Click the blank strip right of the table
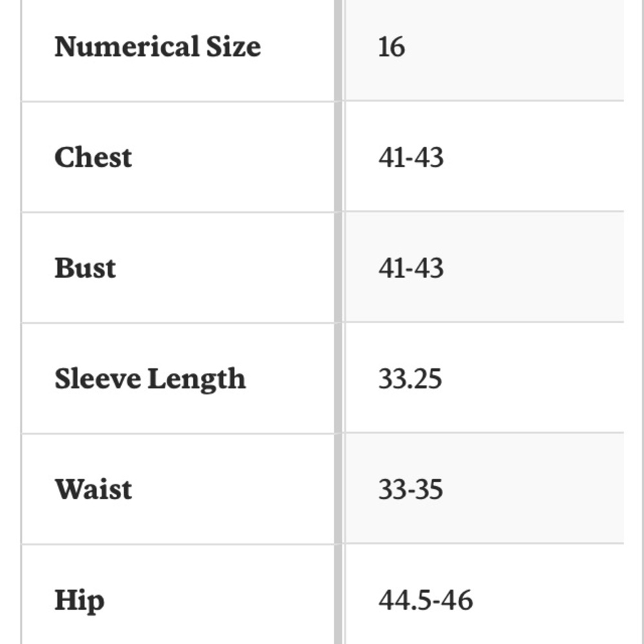 (634, 322)
